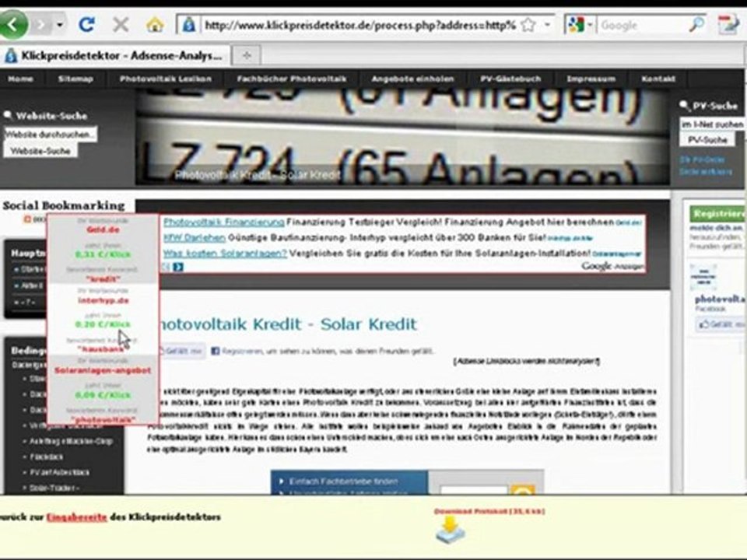
Task: Open the Sitemap menu item
Action: click(75, 79)
